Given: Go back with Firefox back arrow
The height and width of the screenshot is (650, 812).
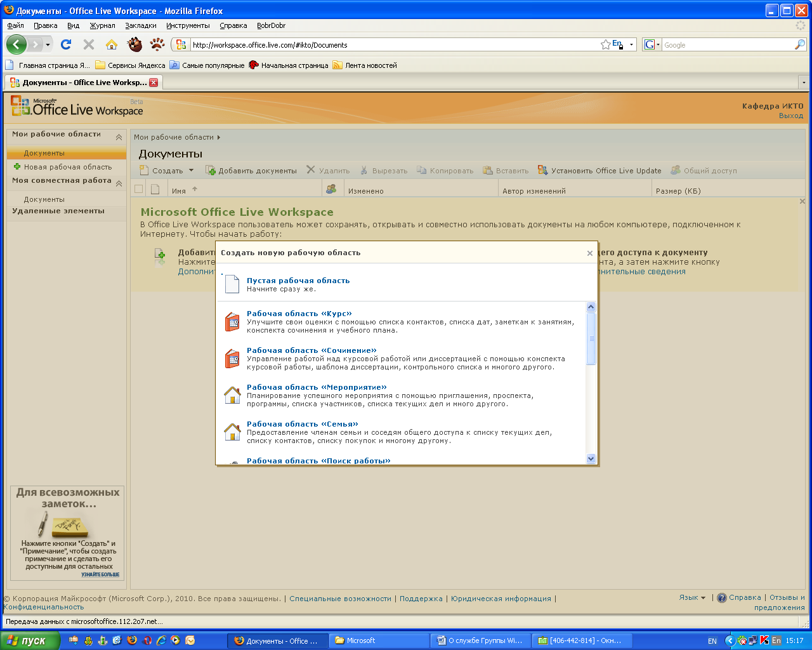Looking at the screenshot, I should click(x=16, y=44).
